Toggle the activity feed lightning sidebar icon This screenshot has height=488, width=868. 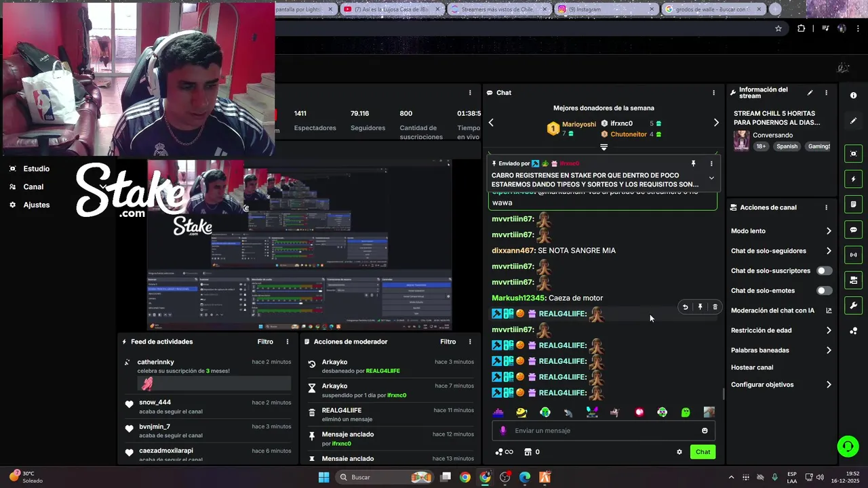coord(853,180)
